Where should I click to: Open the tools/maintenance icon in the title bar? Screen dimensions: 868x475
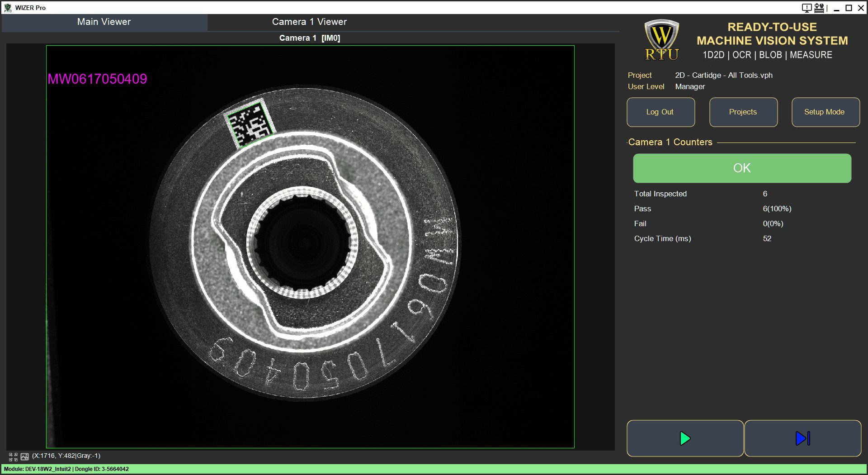(819, 8)
